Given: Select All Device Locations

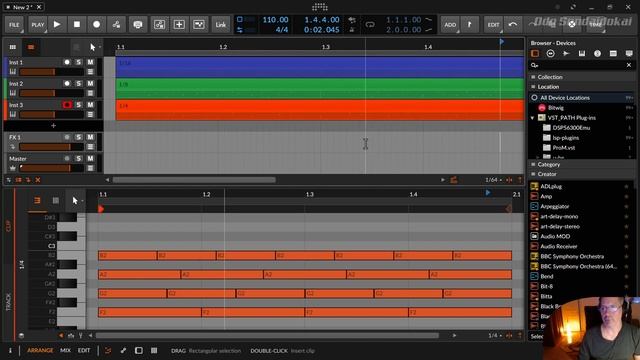Looking at the screenshot, I should [582, 98].
